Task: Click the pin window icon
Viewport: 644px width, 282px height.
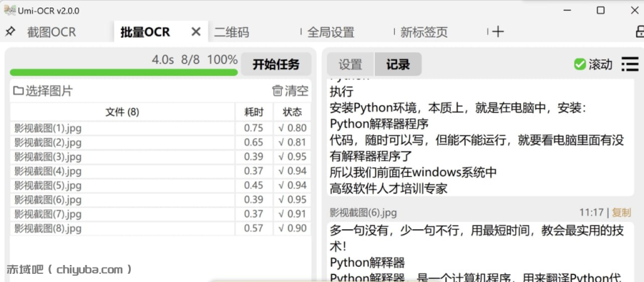Action: point(9,32)
